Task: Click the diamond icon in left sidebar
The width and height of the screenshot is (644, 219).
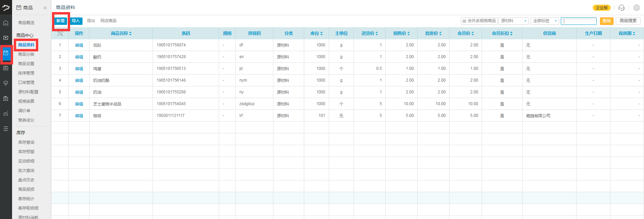Action: [x=6, y=83]
